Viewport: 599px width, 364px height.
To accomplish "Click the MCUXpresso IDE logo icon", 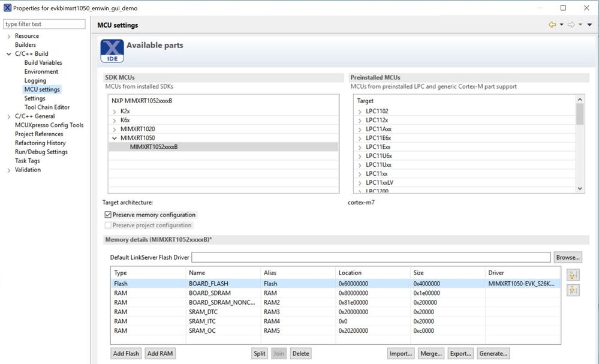I will click(112, 51).
